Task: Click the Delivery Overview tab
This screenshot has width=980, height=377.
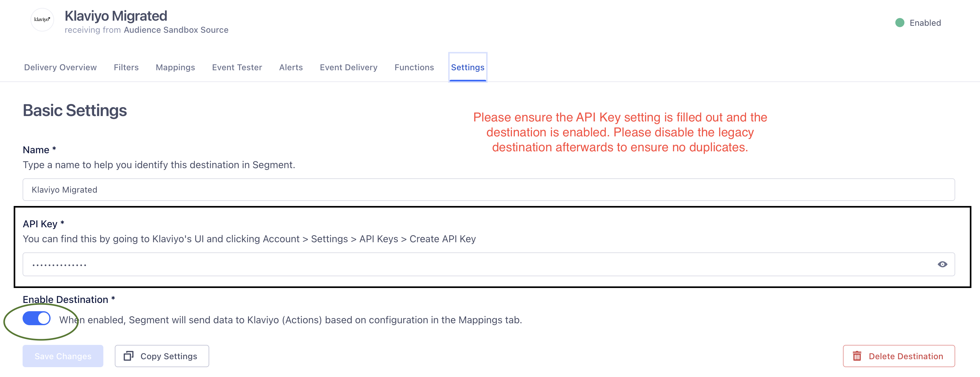Action: coord(60,67)
